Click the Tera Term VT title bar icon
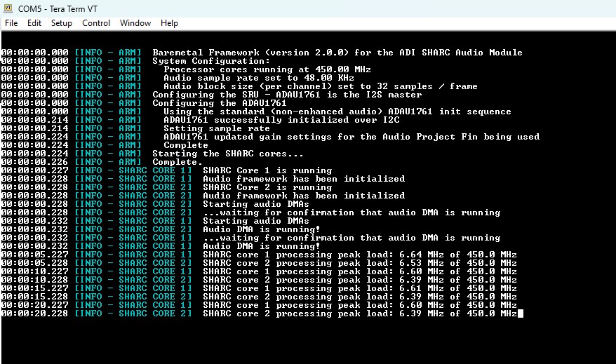This screenshot has height=364, width=616. click(x=8, y=8)
